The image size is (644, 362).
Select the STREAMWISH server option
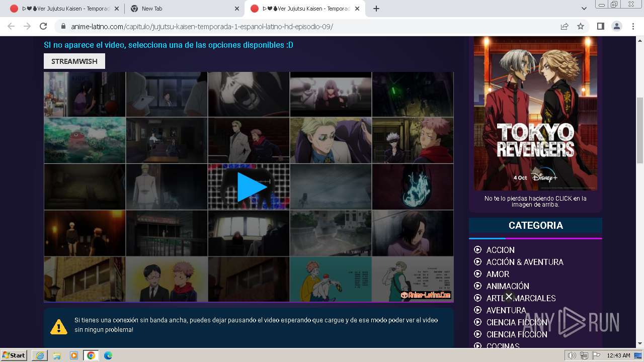(74, 61)
